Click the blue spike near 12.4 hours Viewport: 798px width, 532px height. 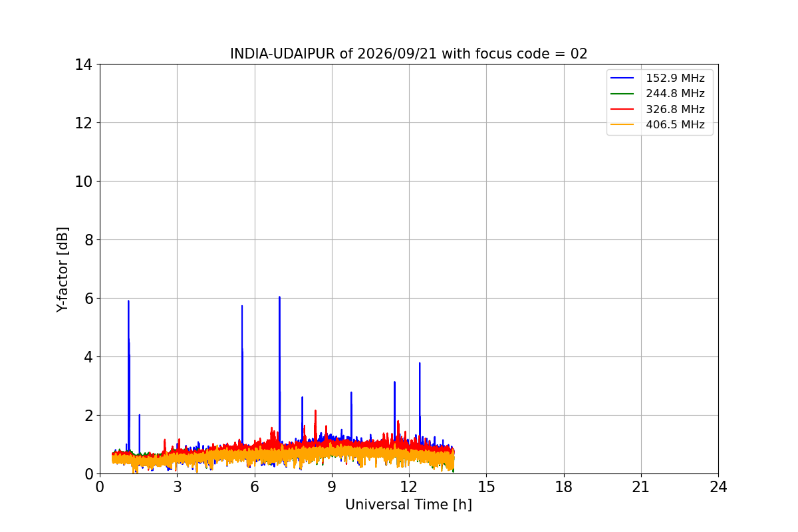click(x=420, y=363)
